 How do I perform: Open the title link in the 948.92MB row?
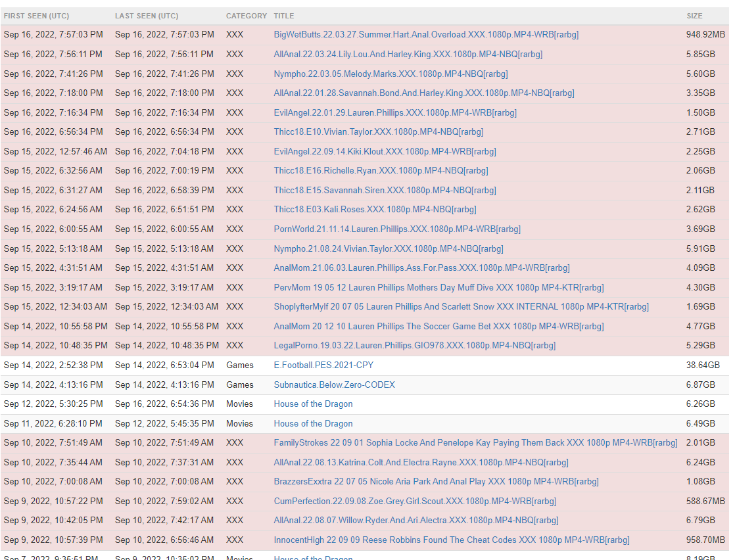click(x=426, y=35)
